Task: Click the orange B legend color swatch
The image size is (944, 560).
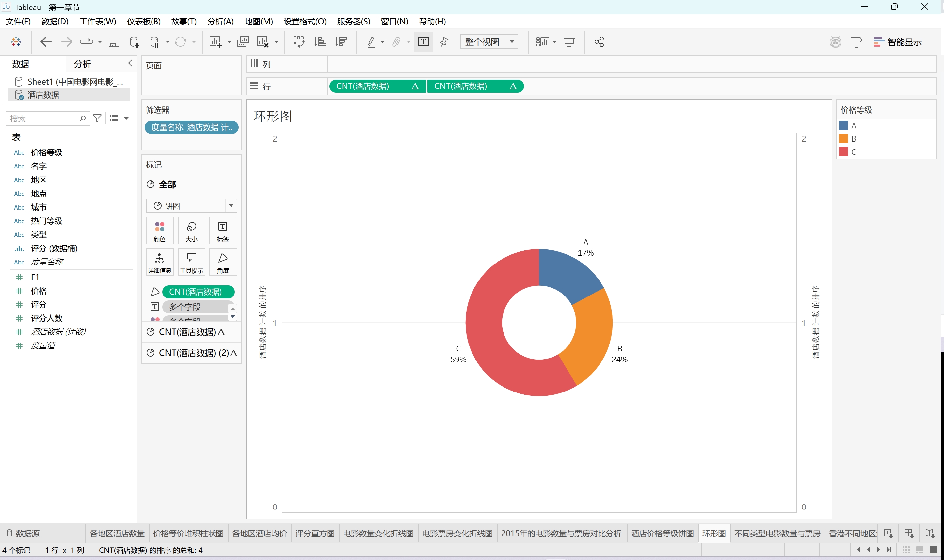Action: 843,139
